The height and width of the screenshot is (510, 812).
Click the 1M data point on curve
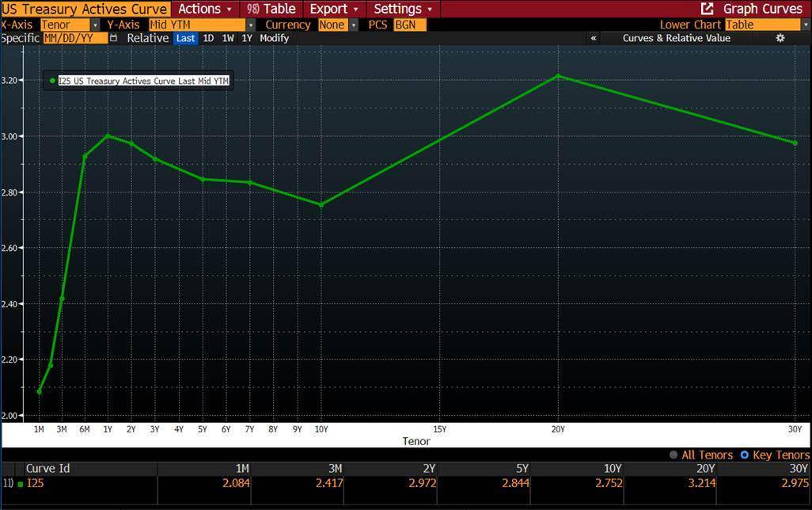[x=40, y=391]
